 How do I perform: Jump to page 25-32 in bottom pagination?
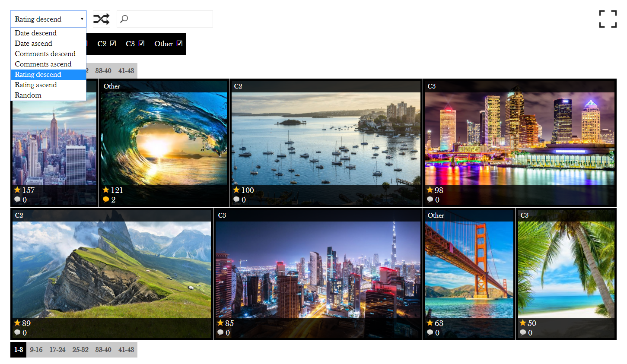click(80, 350)
